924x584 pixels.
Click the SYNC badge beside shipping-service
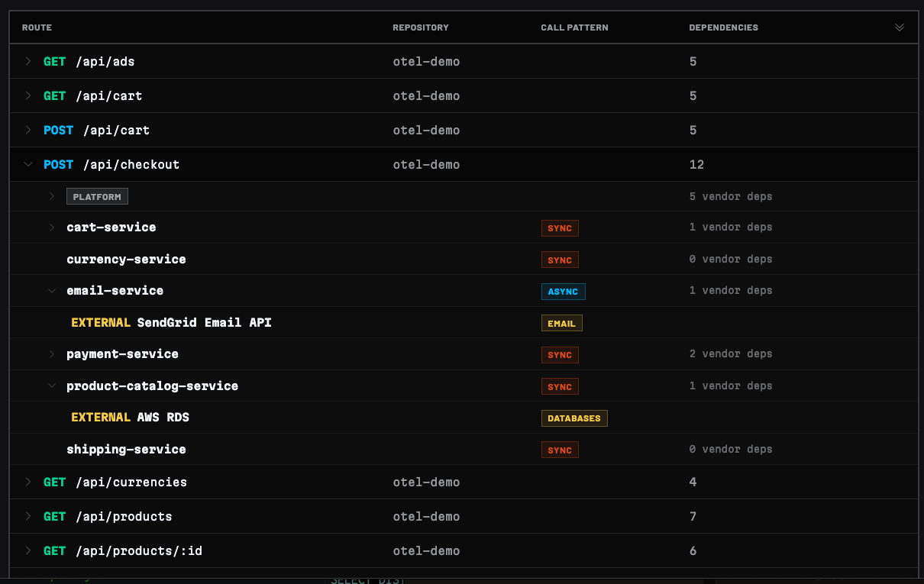pyautogui.click(x=560, y=450)
